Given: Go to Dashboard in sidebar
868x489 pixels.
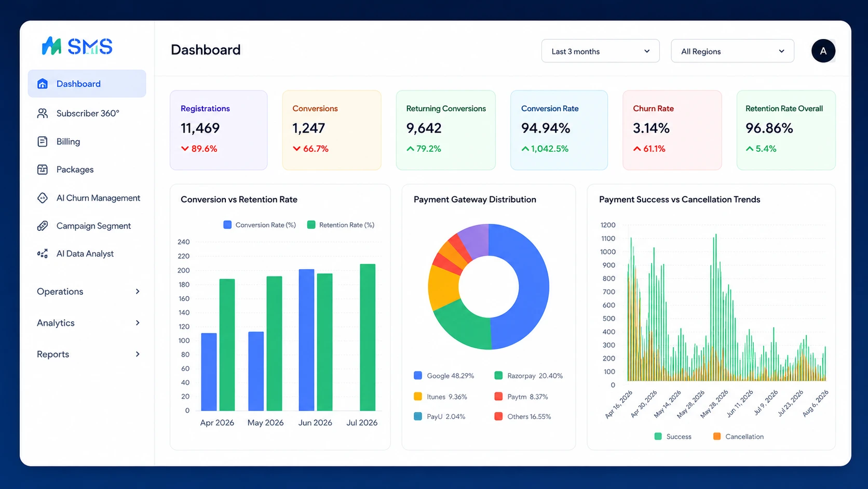Looking at the screenshot, I should click(x=87, y=84).
